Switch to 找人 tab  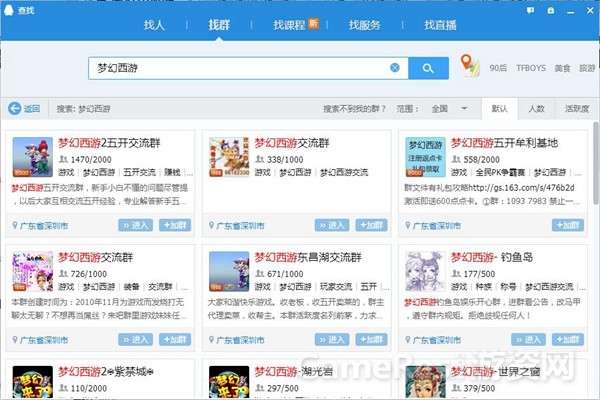coord(154,25)
